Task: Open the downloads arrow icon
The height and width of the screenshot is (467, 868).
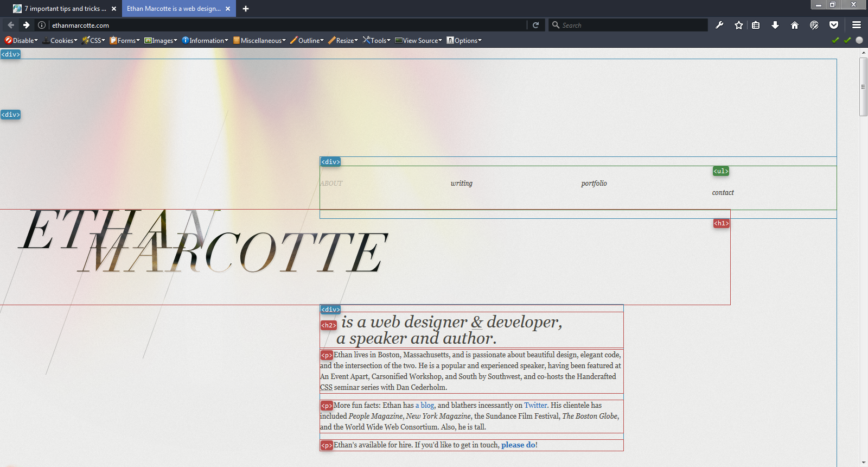Action: click(x=775, y=25)
